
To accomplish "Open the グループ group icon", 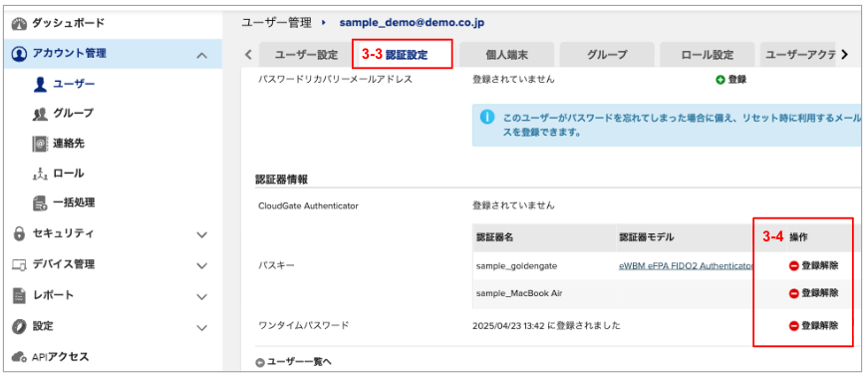I will click(x=40, y=114).
